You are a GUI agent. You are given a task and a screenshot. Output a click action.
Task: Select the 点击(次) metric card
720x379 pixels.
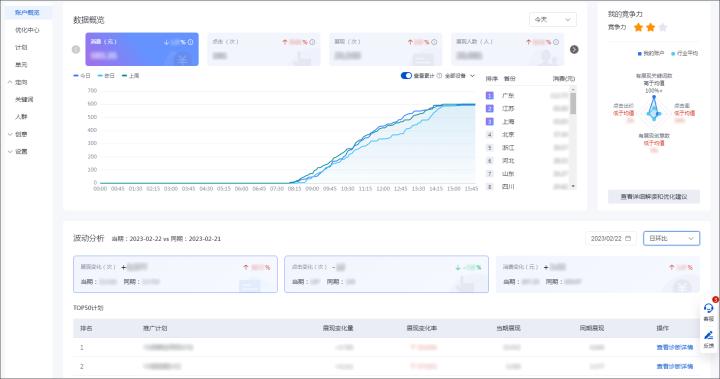(x=264, y=49)
